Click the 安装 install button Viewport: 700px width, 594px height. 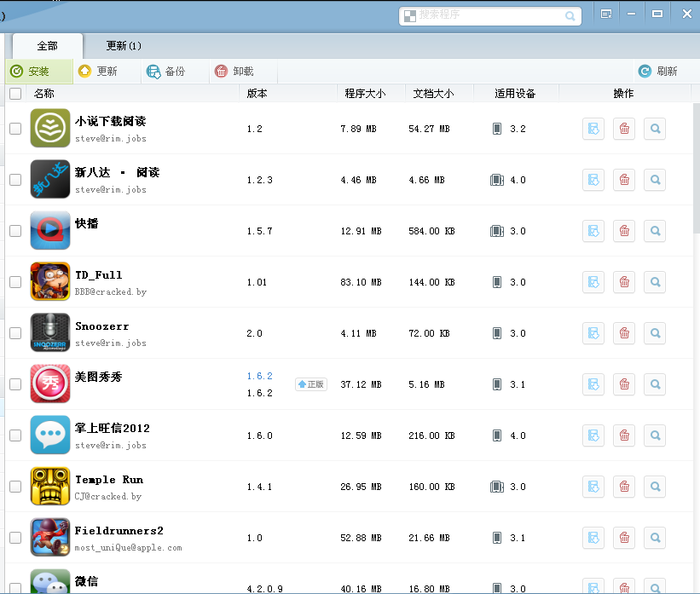(x=31, y=72)
